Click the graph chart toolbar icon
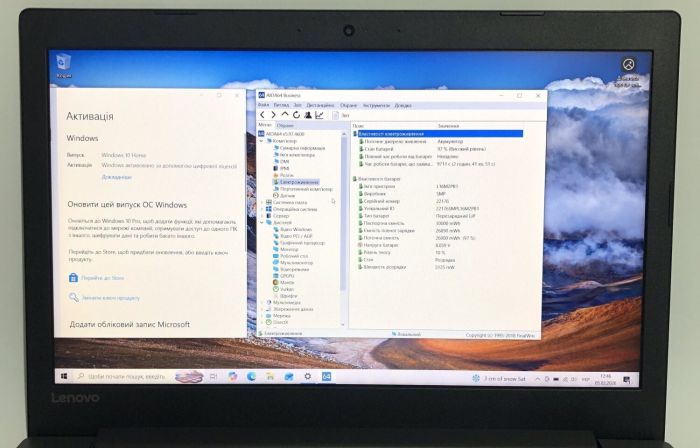The width and height of the screenshot is (700, 448). tap(319, 115)
